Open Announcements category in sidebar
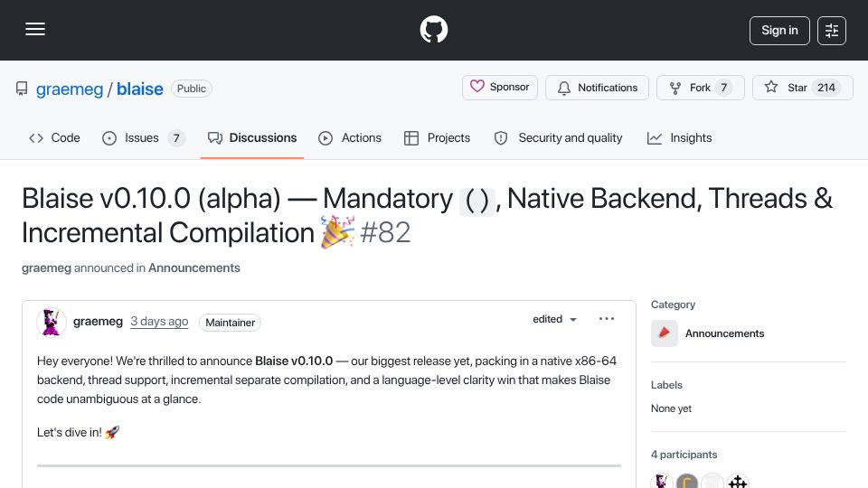The height and width of the screenshot is (488, 868). [724, 333]
